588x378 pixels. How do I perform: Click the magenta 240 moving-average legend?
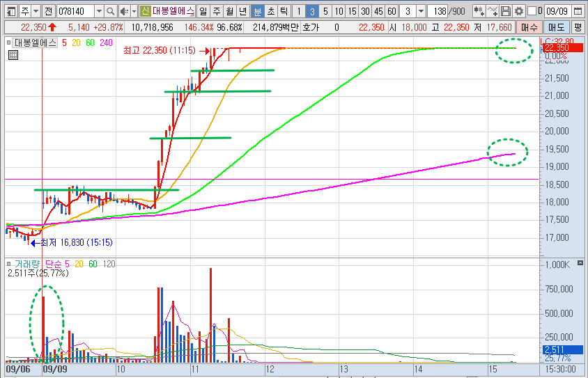(106, 42)
